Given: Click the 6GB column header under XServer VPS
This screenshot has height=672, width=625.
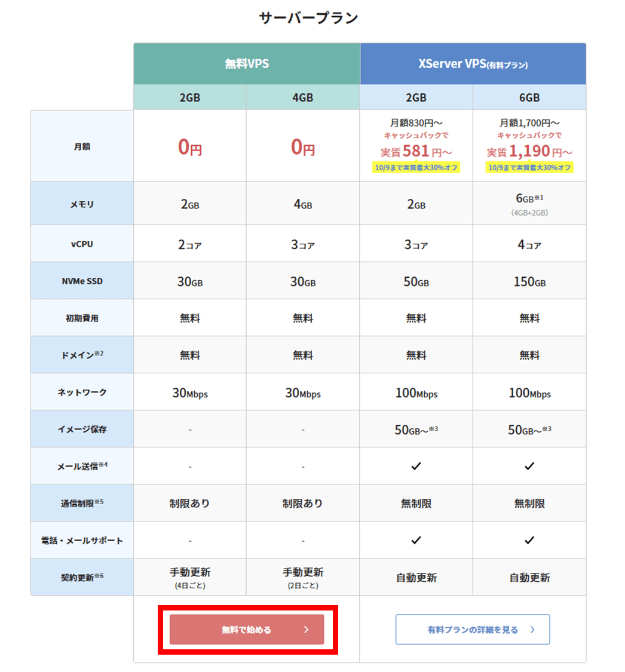Looking at the screenshot, I should [529, 97].
